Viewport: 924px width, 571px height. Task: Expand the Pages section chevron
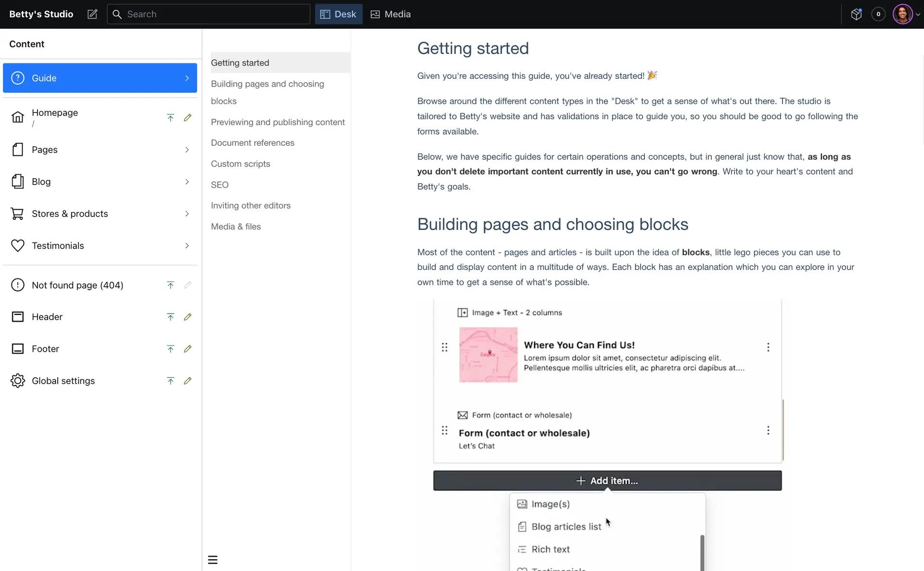(187, 150)
